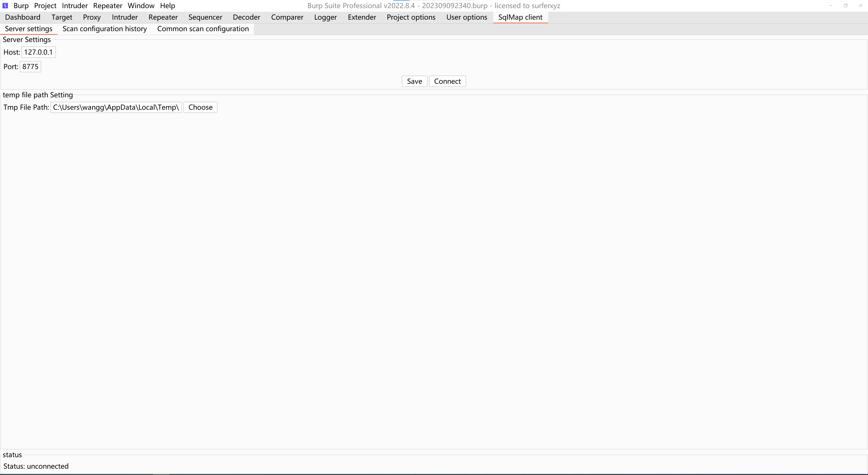Open the Help menu
This screenshot has width=868, height=475.
[167, 6]
